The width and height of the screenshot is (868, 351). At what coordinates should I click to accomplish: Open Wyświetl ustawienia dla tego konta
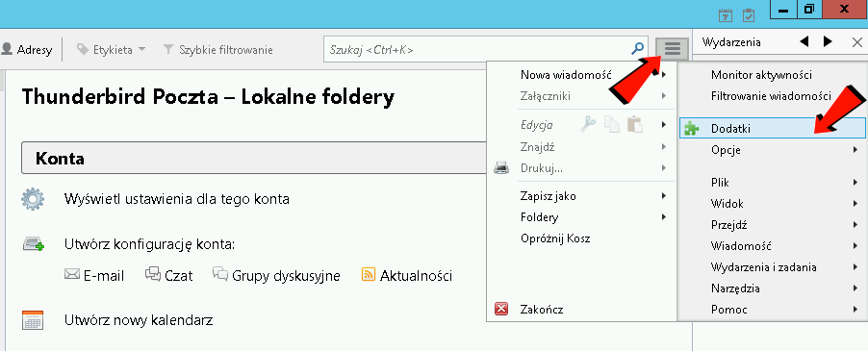[x=177, y=199]
